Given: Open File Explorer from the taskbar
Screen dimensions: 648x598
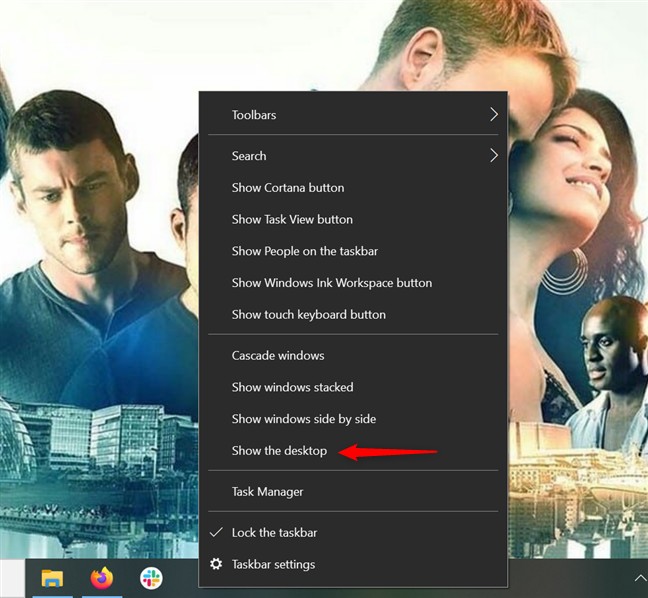Looking at the screenshot, I should 52,578.
